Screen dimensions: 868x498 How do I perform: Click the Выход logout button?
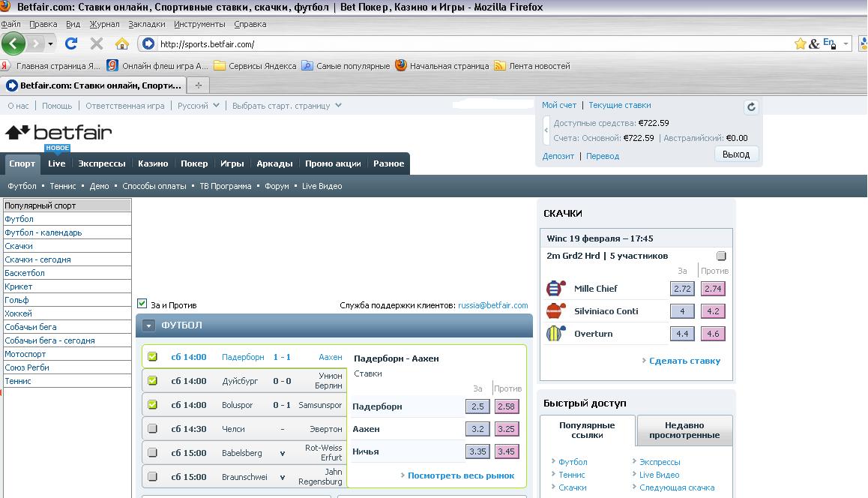[735, 154]
